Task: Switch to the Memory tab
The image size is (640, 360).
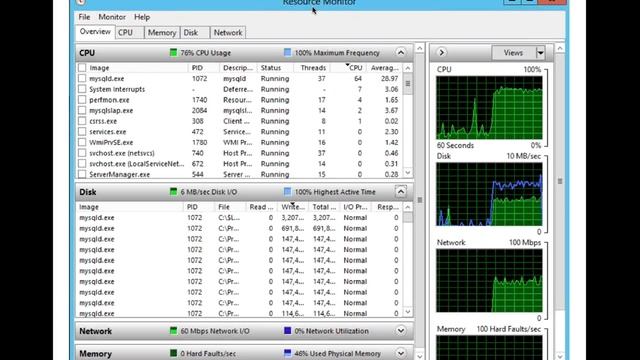Action: tap(162, 33)
